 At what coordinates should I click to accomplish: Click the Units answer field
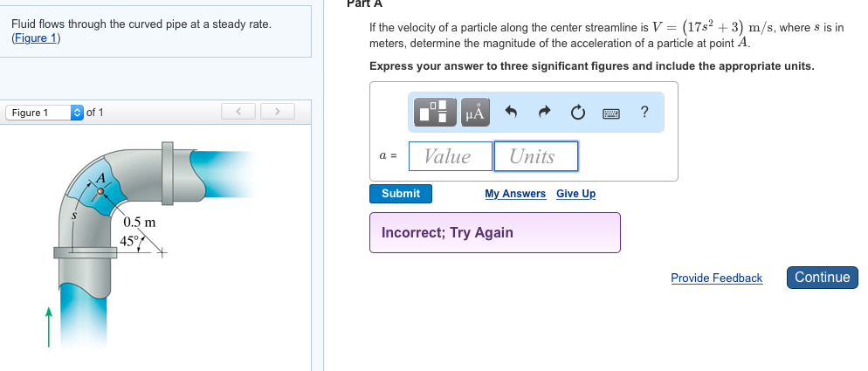click(x=535, y=156)
